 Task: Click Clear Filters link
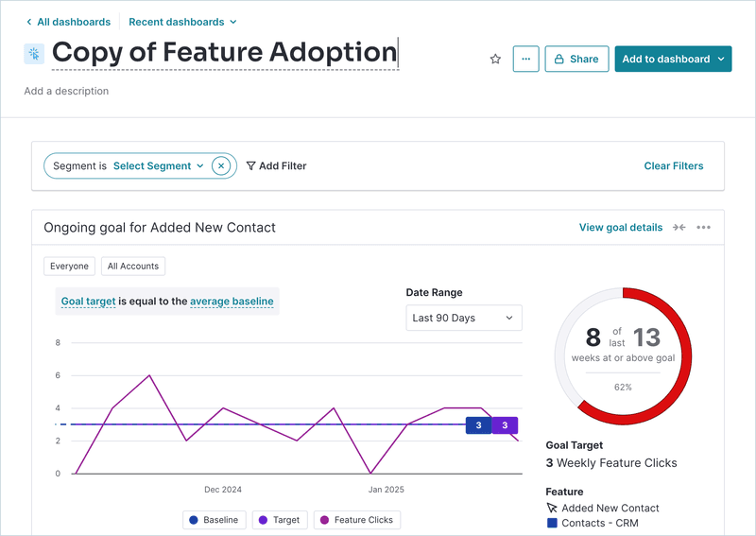[x=673, y=166]
